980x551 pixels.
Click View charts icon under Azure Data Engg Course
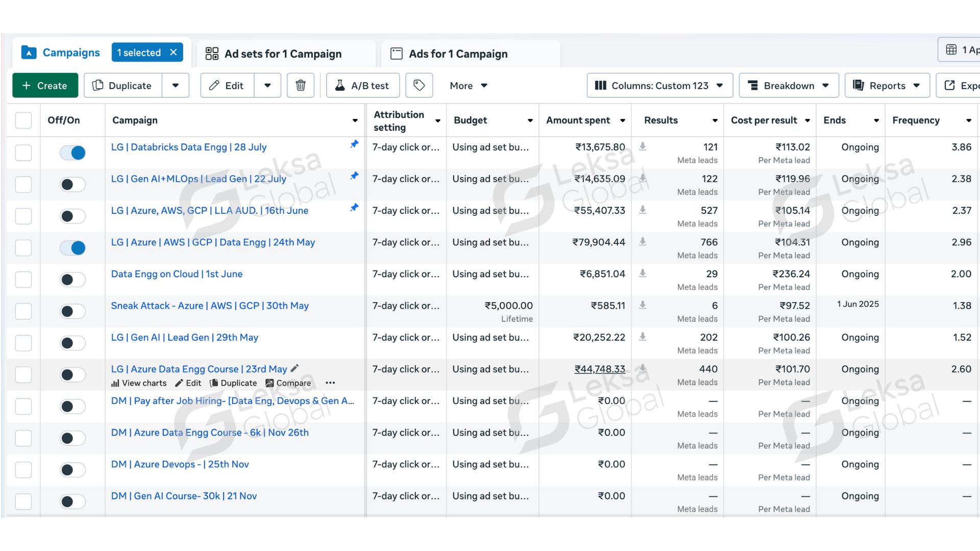pos(115,383)
